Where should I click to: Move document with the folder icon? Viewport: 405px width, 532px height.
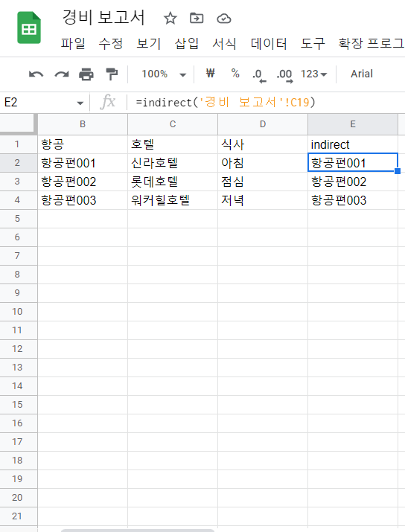click(x=197, y=18)
